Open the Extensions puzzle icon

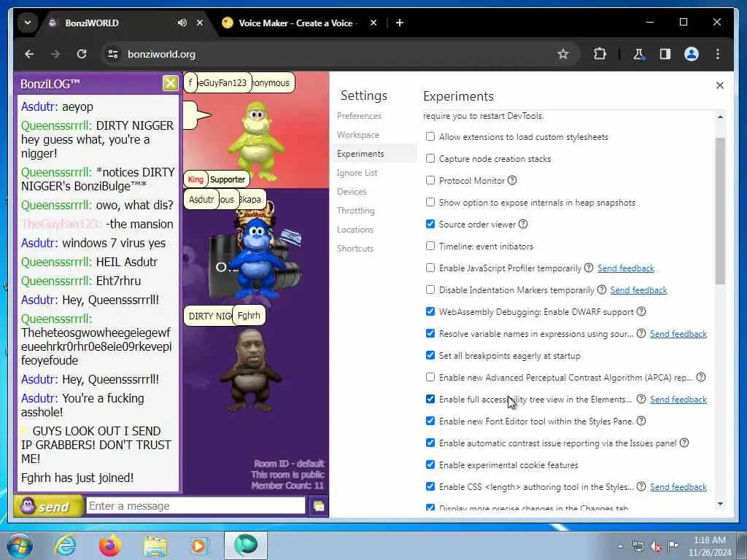point(600,54)
